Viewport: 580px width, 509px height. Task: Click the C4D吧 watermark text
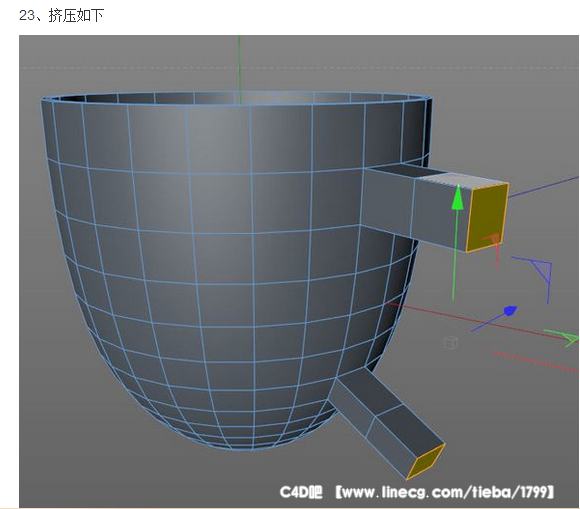pos(301,492)
